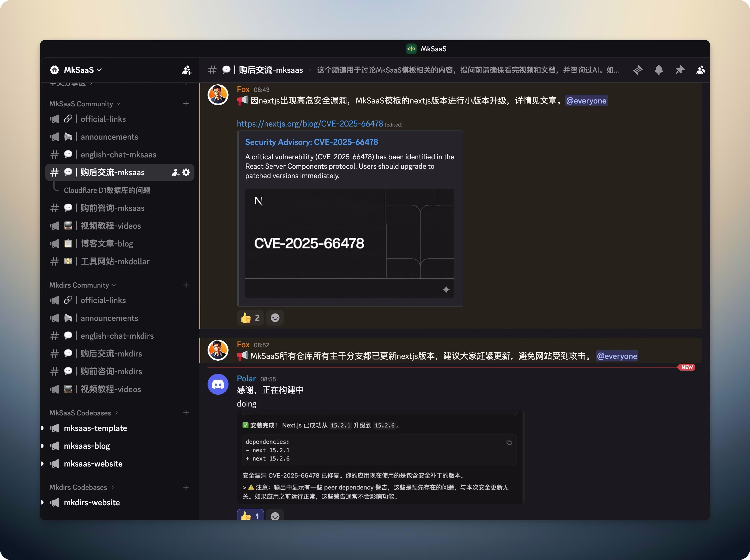Viewport: 750px width, 560px height.
Task: Click the Security Advisory embed title link
Action: [311, 142]
